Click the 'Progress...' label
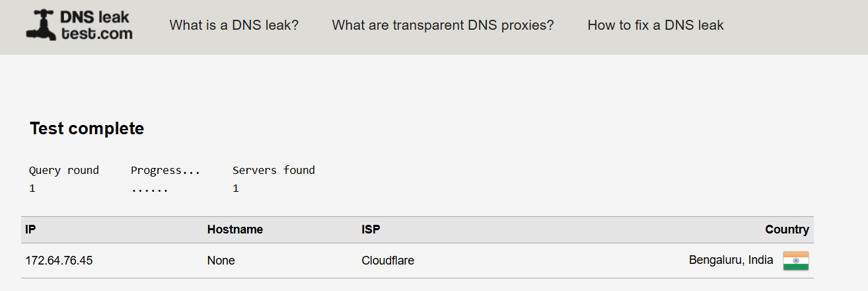 (165, 170)
